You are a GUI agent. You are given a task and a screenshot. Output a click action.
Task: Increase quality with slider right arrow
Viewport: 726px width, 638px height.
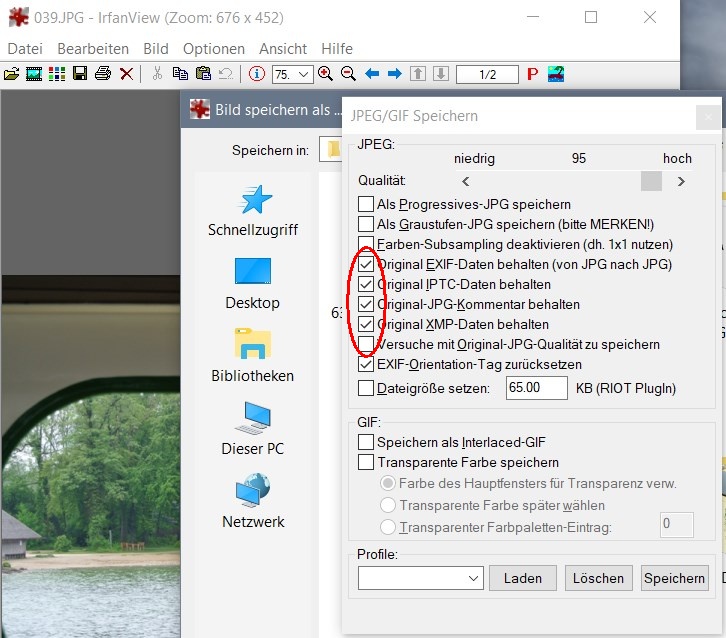tap(681, 181)
